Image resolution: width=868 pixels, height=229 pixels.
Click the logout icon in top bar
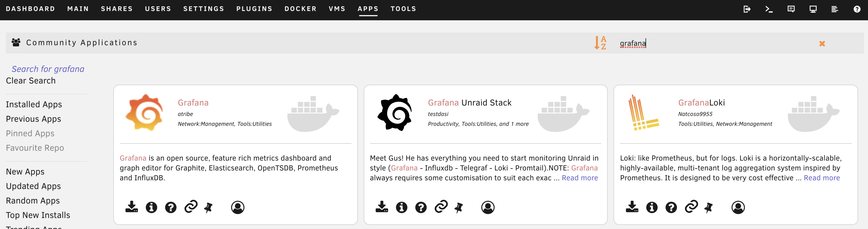click(747, 9)
